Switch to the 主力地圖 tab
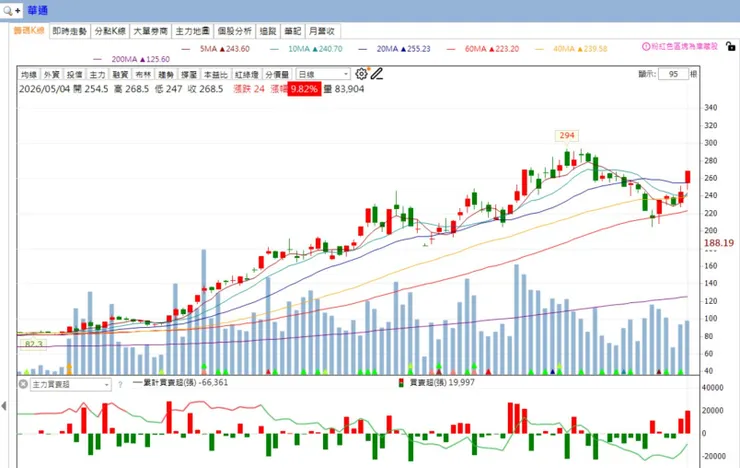This screenshot has height=468, width=740. click(x=192, y=31)
